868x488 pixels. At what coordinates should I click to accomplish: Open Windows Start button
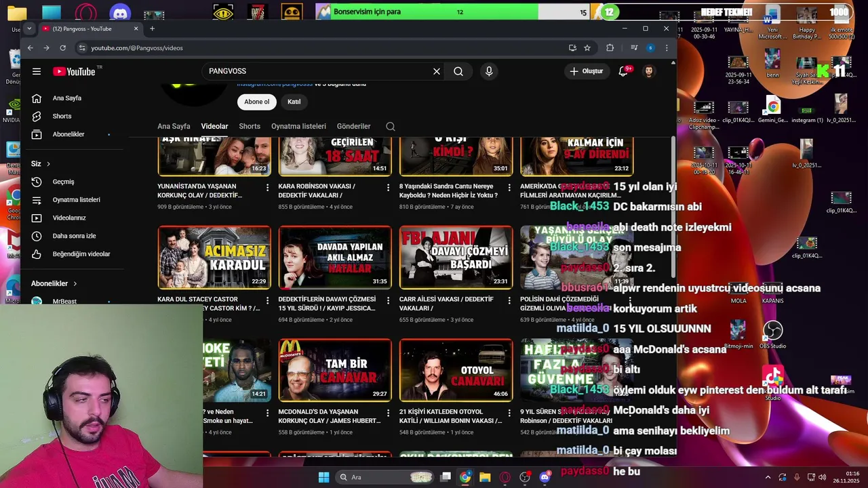point(323,477)
